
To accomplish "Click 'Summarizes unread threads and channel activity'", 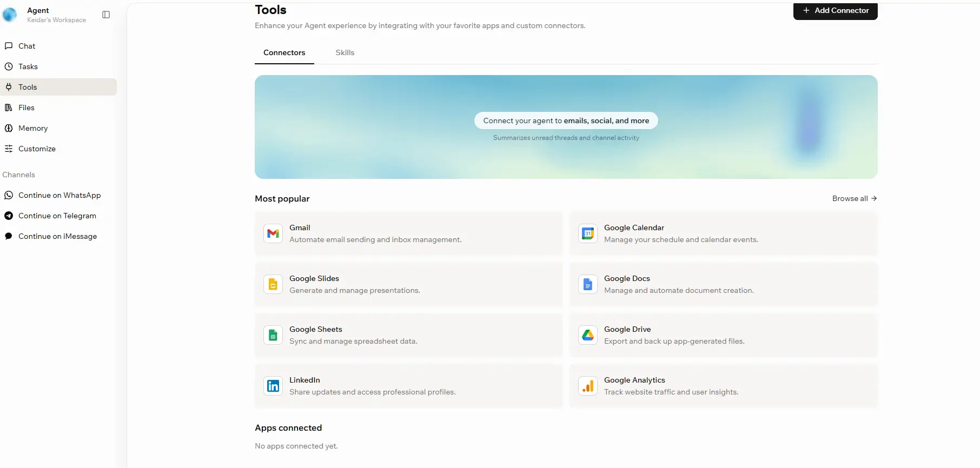I will point(566,138).
